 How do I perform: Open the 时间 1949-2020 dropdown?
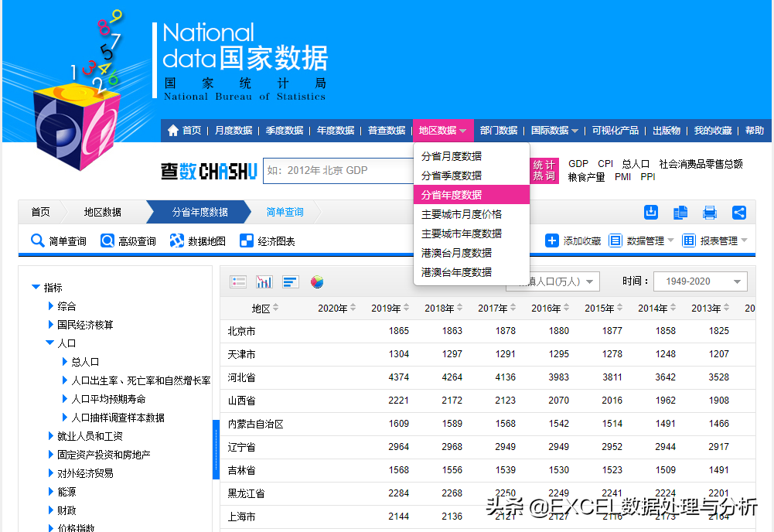point(700,281)
